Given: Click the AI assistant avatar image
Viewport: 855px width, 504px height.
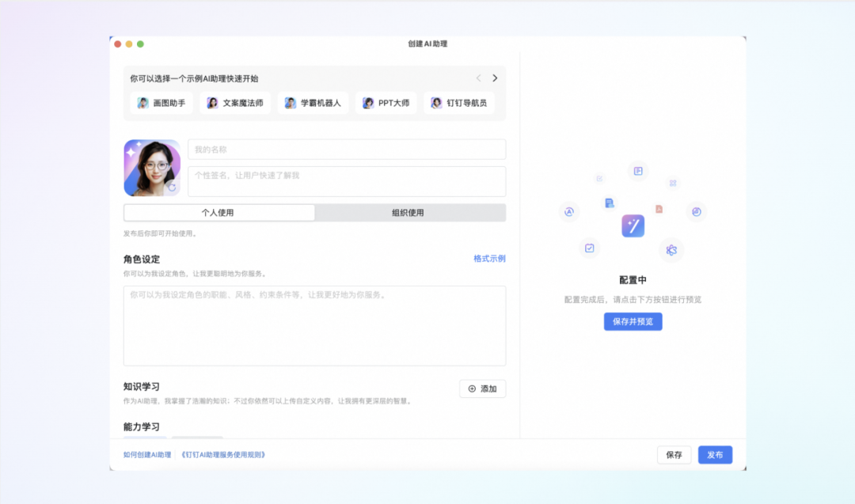Looking at the screenshot, I should coord(151,168).
